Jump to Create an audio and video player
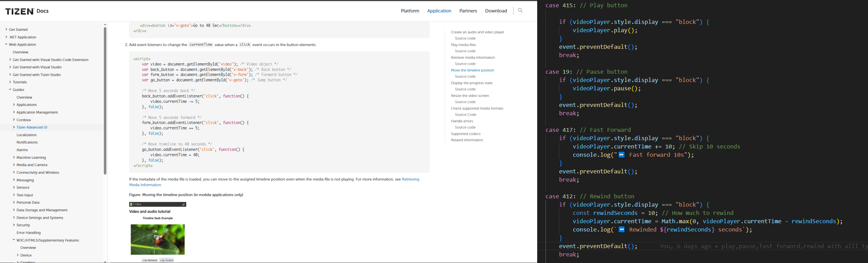 point(477,32)
